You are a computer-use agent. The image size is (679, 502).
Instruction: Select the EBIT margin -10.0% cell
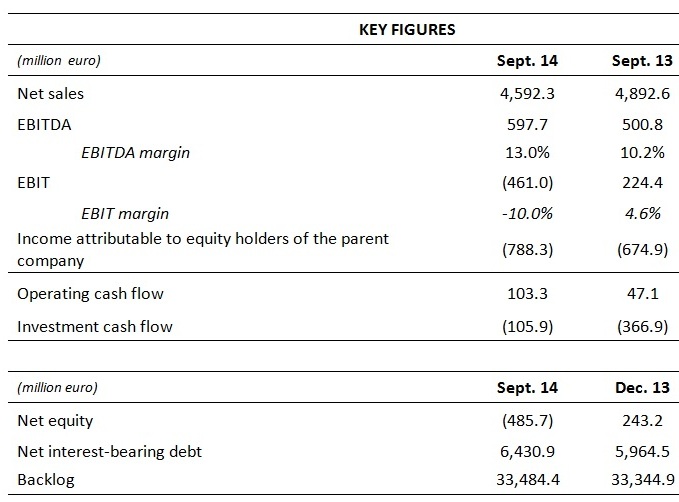coord(527,213)
